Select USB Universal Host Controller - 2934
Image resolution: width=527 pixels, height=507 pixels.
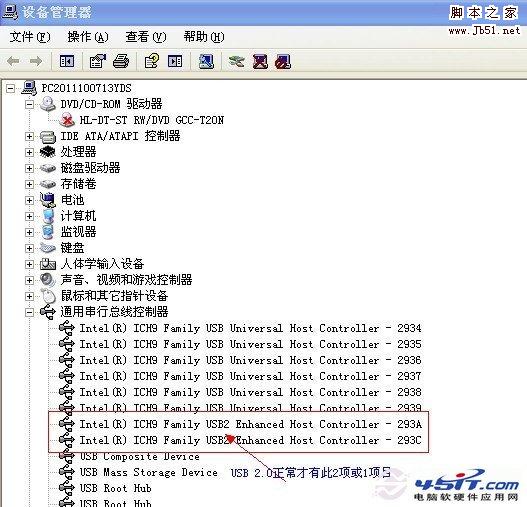(x=250, y=328)
